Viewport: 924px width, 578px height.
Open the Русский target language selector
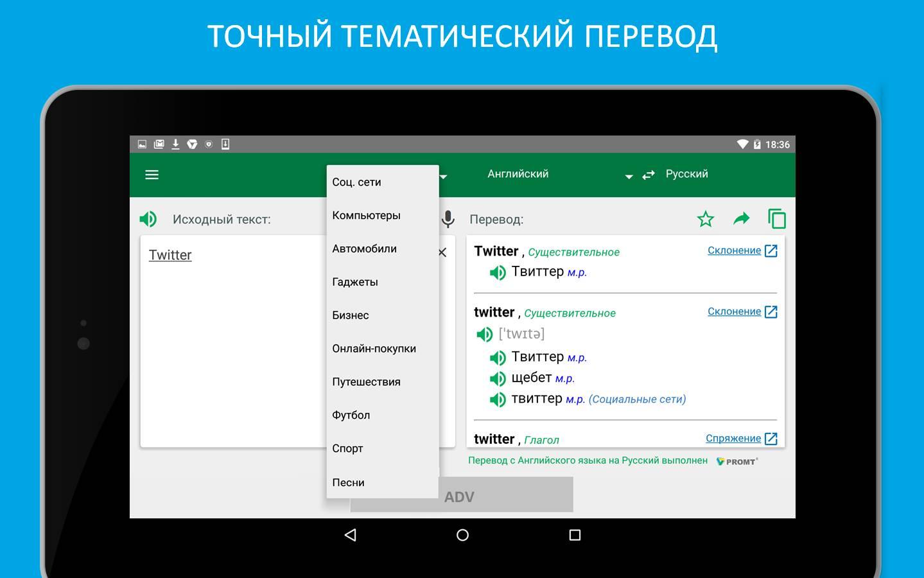[686, 174]
